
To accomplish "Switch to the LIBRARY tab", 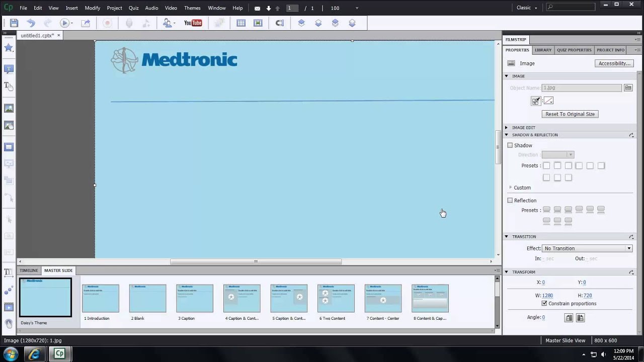I will pos(543,50).
